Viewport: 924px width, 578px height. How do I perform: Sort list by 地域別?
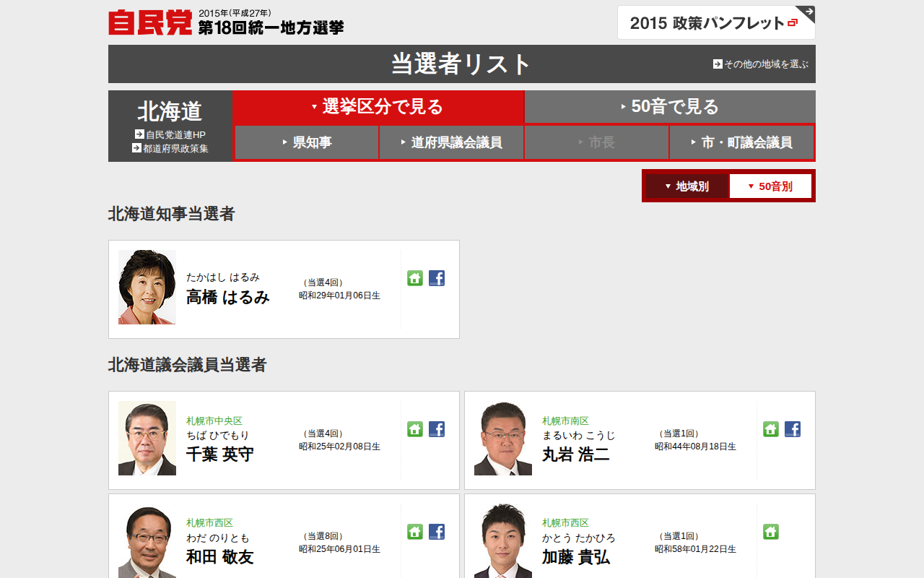pos(687,186)
